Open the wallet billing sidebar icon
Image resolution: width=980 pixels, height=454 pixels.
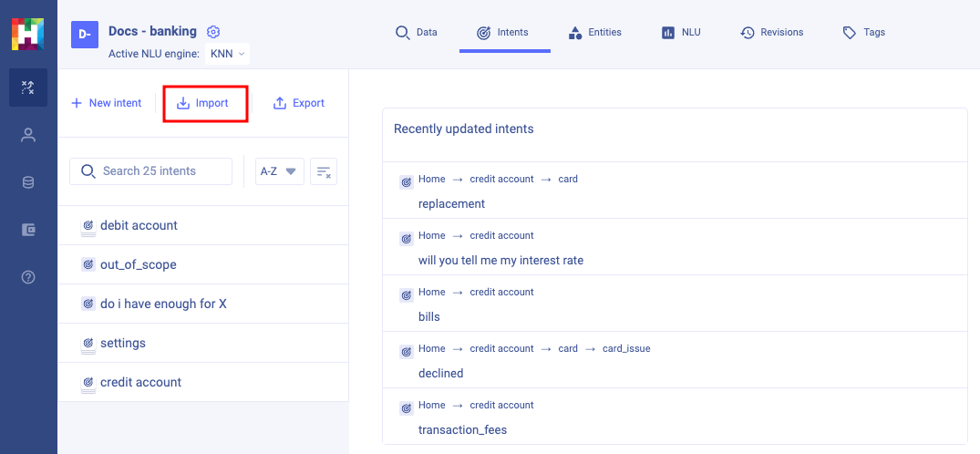point(28,230)
